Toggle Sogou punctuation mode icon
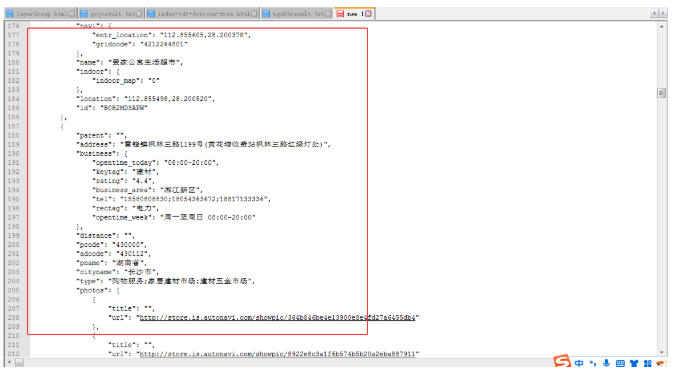The image size is (676, 376). click(x=593, y=363)
